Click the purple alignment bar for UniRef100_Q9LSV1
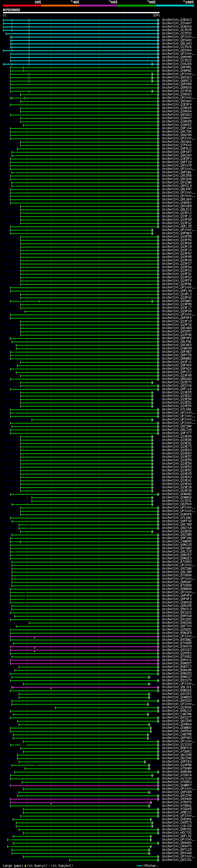The image size is (197, 868). tap(85, 687)
